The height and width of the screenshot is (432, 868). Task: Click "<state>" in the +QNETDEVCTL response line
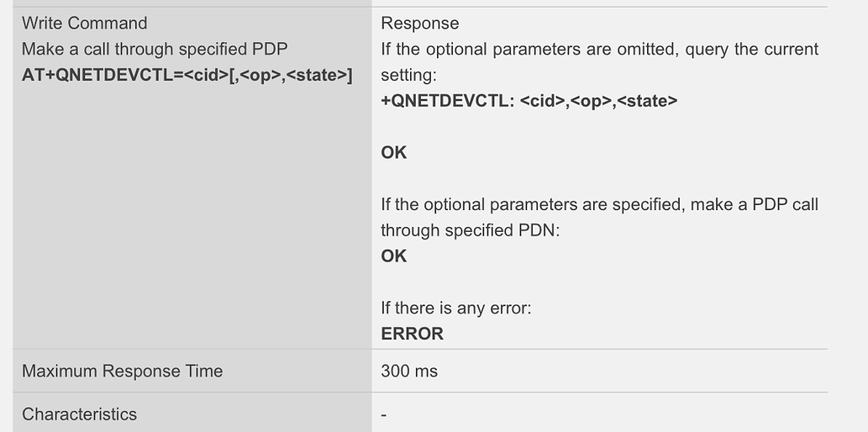coord(646,101)
